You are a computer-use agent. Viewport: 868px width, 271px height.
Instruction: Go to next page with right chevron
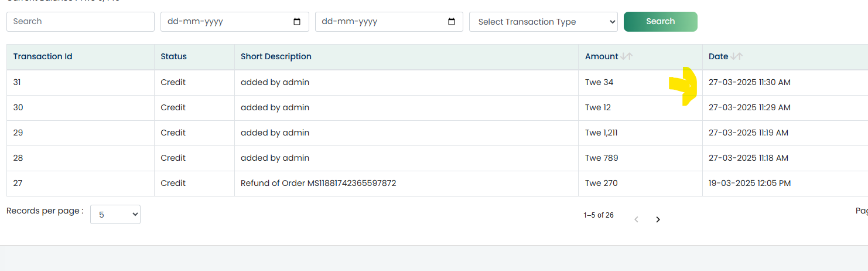click(x=658, y=219)
